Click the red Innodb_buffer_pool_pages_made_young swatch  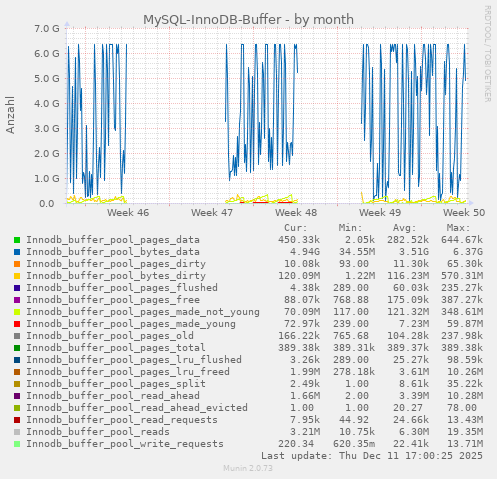coord(17,324)
